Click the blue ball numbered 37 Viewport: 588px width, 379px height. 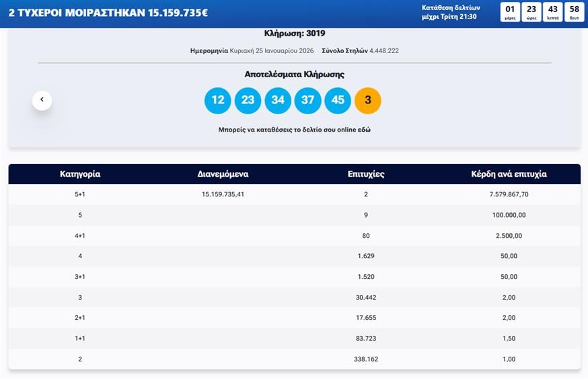(x=307, y=100)
